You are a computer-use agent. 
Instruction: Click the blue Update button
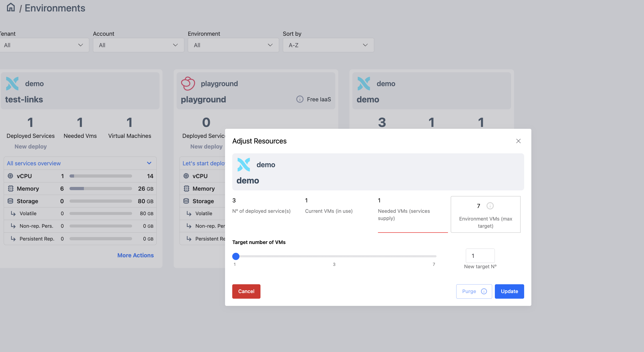pos(509,291)
